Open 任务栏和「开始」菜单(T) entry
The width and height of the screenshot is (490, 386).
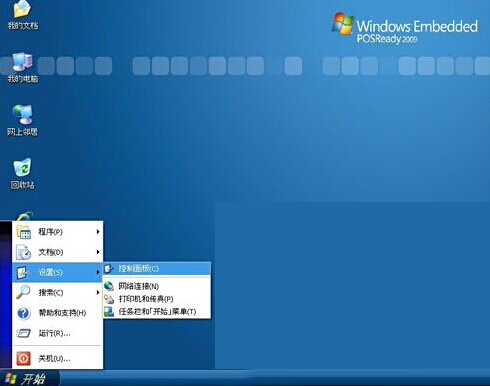pos(157,312)
